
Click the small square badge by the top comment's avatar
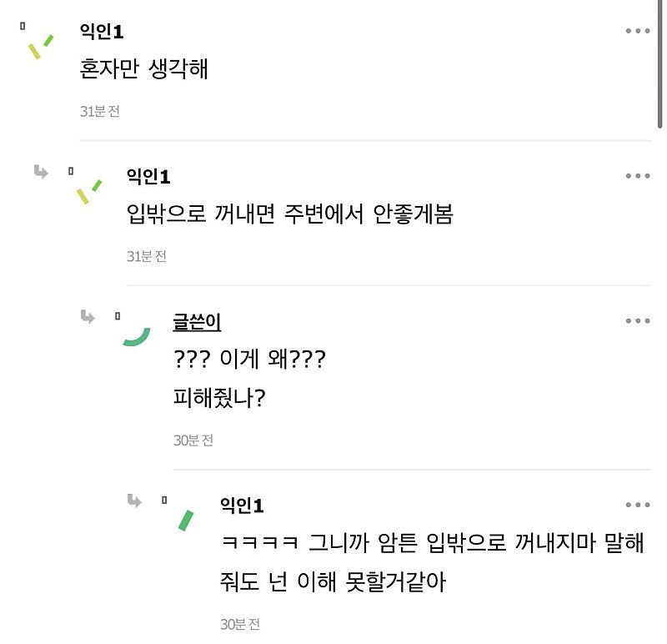[23, 27]
